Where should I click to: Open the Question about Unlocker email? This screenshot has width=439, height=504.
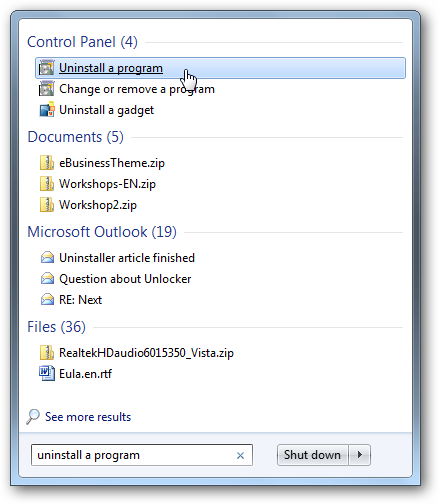(x=125, y=279)
